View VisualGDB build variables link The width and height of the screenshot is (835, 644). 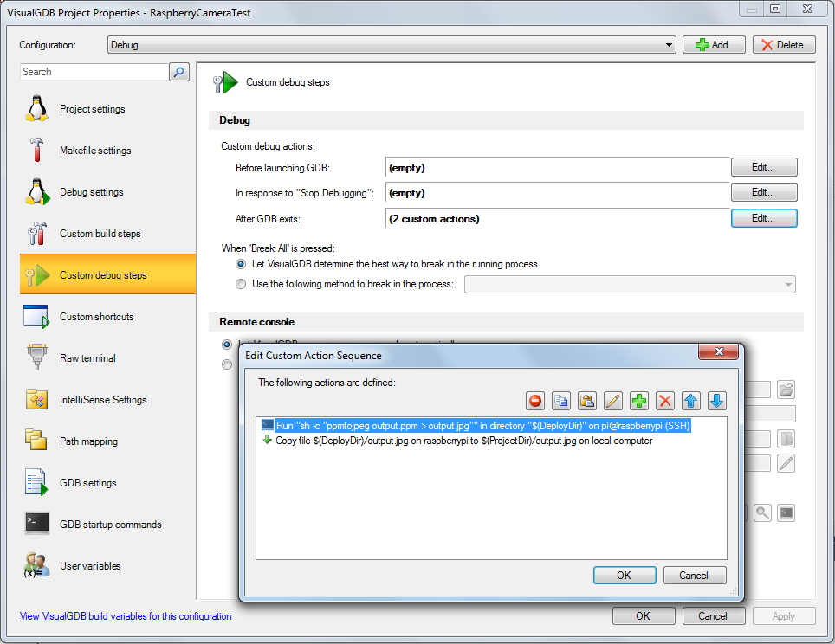[126, 616]
